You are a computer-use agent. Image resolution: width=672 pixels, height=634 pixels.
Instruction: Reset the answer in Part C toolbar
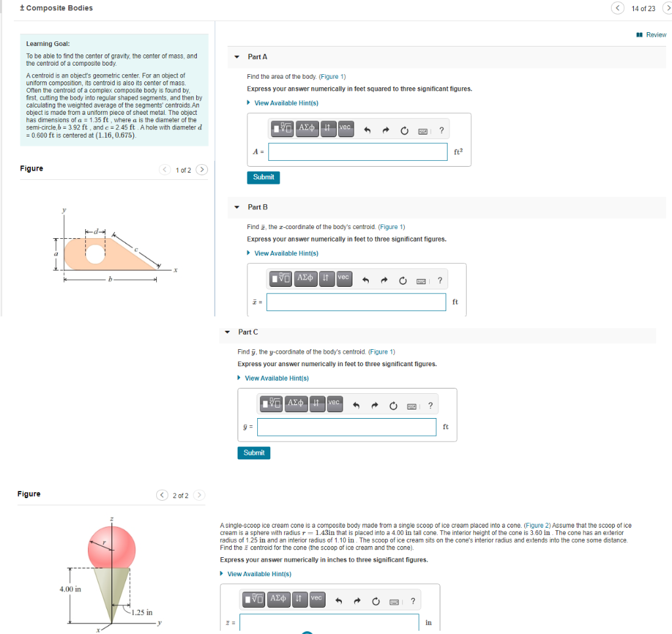click(393, 404)
